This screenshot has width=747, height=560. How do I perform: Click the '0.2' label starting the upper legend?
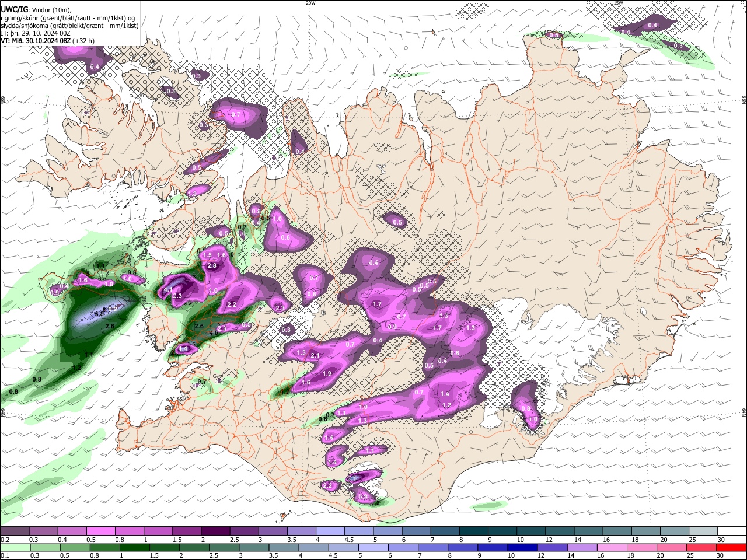coord(5,540)
